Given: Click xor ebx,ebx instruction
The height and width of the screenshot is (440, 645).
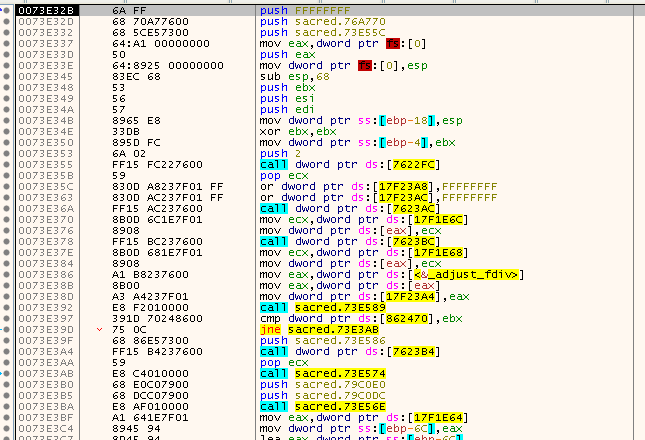Looking at the screenshot, I should pos(298,131).
